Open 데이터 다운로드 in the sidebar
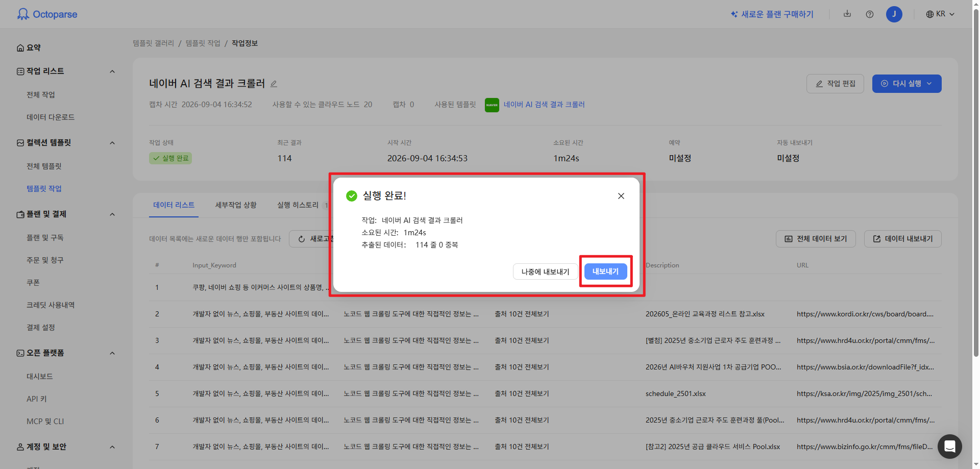This screenshot has height=469, width=980. (51, 117)
